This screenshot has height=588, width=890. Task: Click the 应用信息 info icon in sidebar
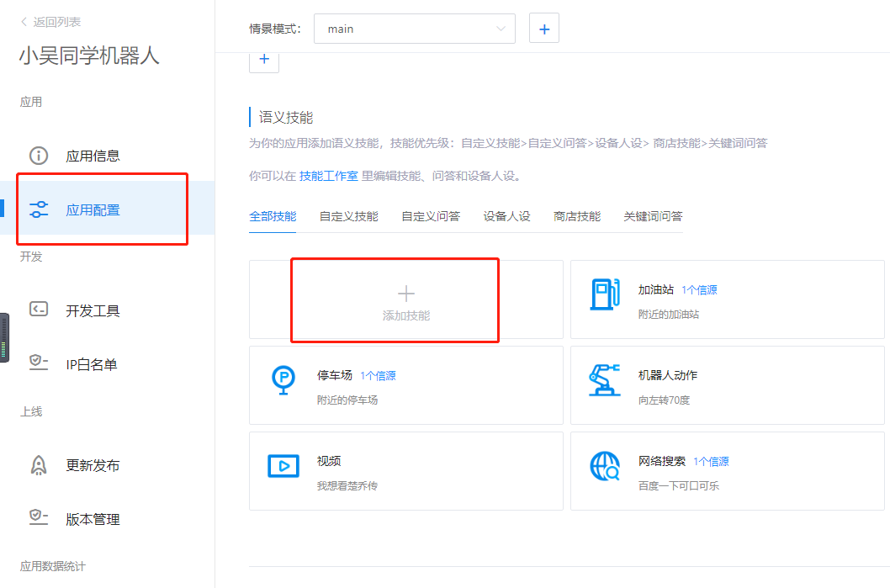coord(39,155)
